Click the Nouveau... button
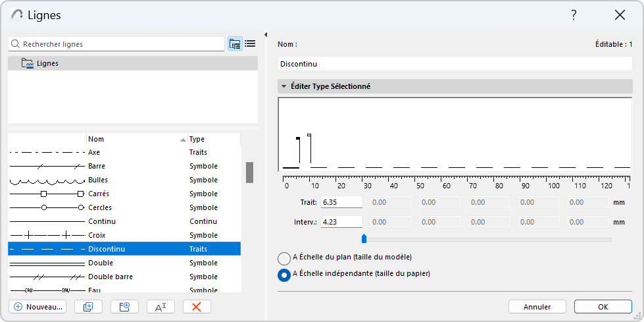Screen dimensions: 644x322 pos(37,307)
